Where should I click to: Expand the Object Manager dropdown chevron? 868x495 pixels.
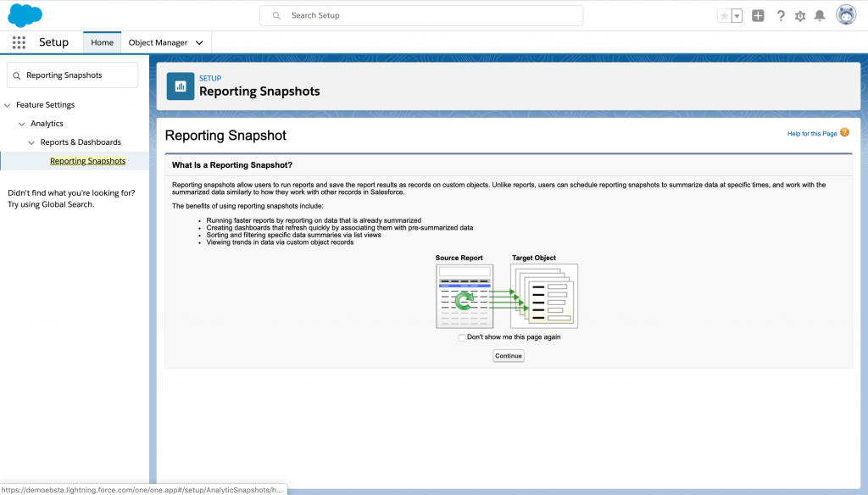tap(199, 42)
